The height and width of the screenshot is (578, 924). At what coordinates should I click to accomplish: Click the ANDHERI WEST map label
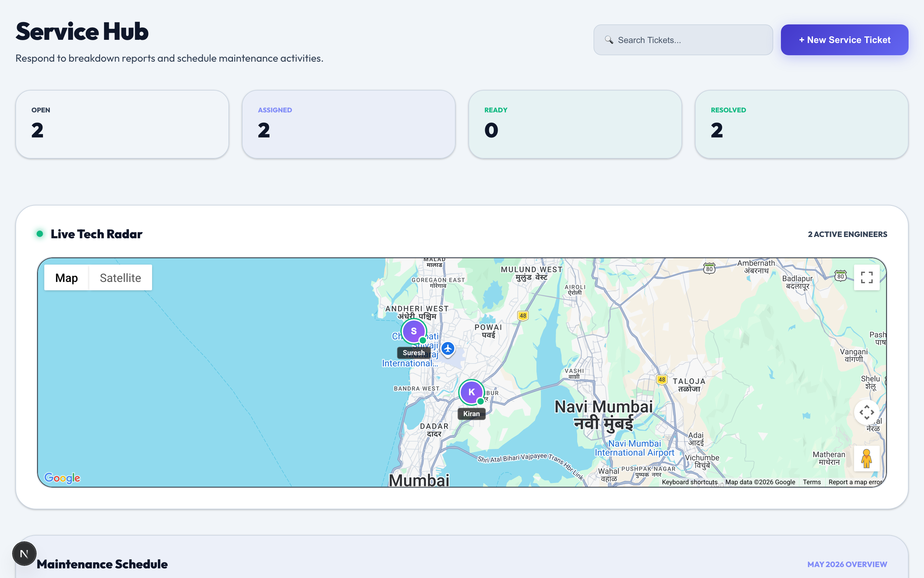(x=417, y=312)
